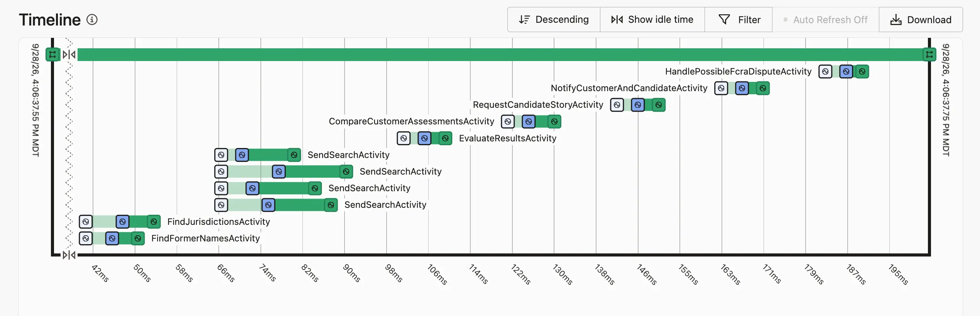Expand idle time marker at top axis
This screenshot has height=316, width=980.
(69, 54)
